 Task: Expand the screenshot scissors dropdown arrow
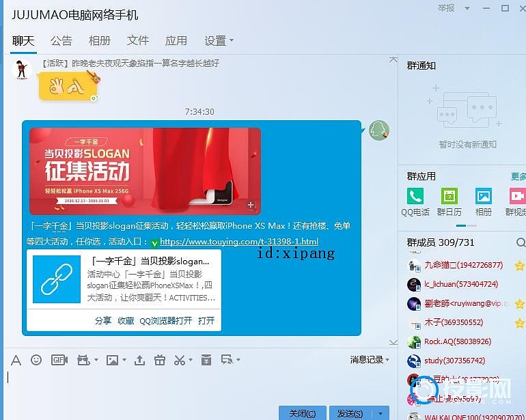click(191, 360)
